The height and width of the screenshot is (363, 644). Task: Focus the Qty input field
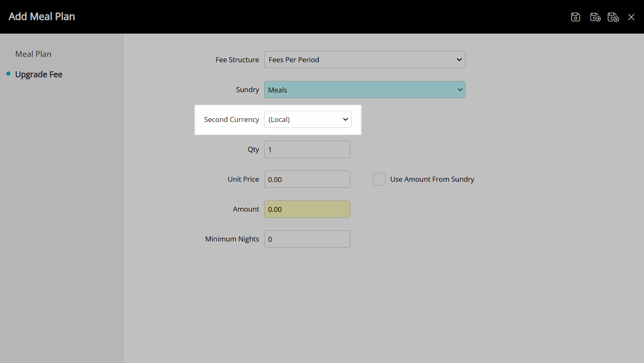tap(307, 149)
